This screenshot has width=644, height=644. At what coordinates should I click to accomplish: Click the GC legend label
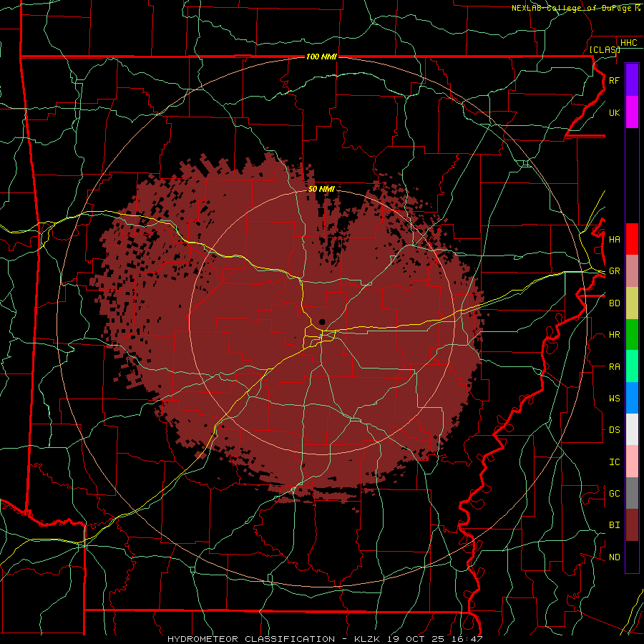coord(614,493)
